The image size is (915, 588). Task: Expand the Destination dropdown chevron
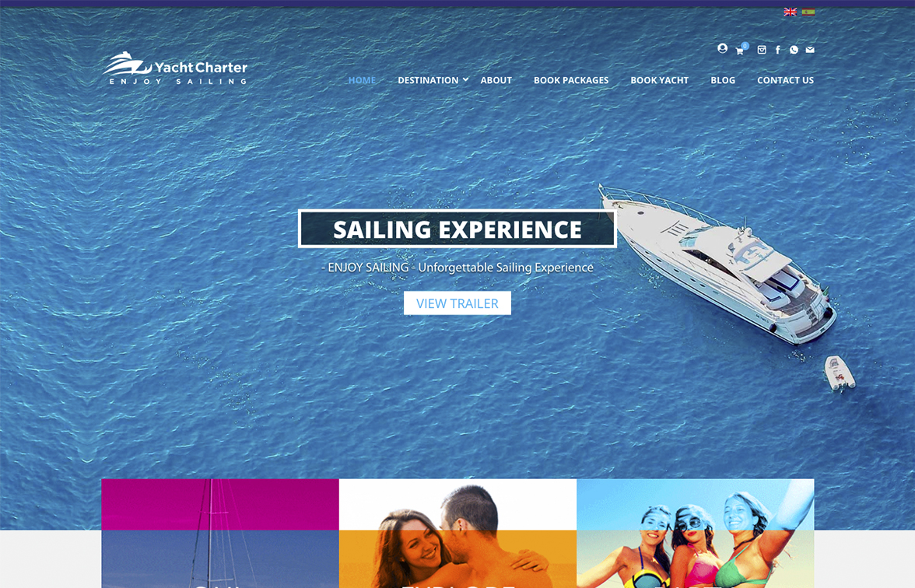tap(465, 79)
